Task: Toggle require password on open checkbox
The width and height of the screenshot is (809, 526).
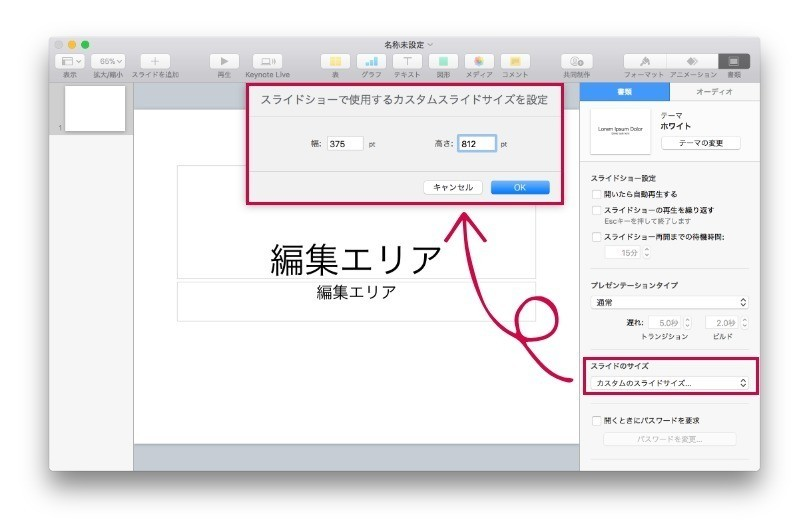Action: tap(597, 421)
